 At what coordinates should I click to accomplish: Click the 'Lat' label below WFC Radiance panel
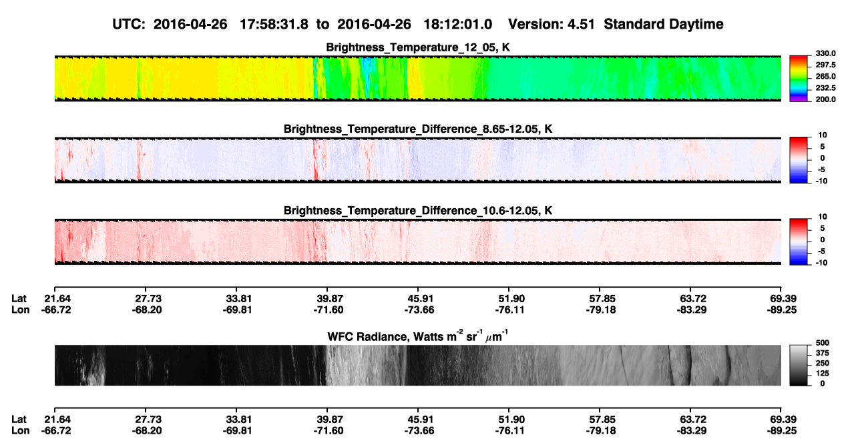pos(19,419)
